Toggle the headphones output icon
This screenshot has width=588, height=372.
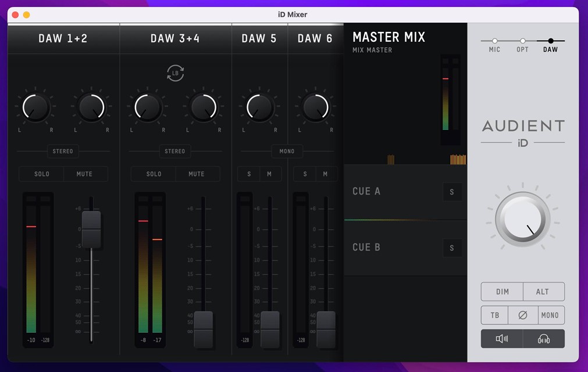544,339
